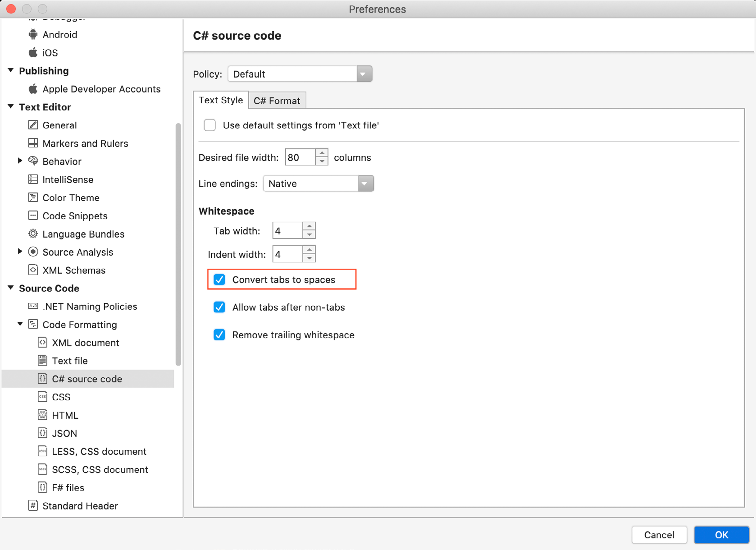Enable 'Use default settings from Text file'

(210, 125)
